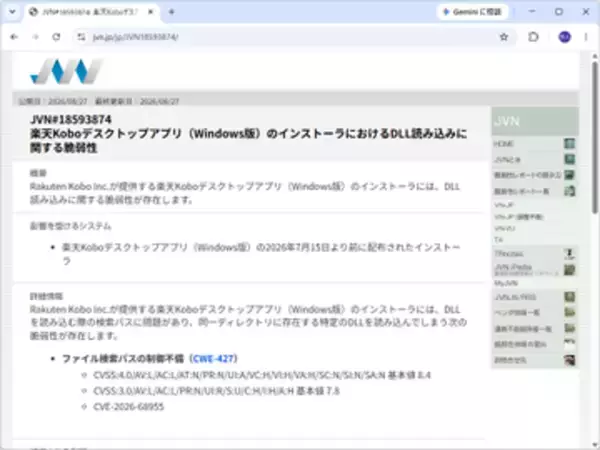The width and height of the screenshot is (600, 450).
Task: Open the VN-VU sidebar link
Action: pos(504,228)
